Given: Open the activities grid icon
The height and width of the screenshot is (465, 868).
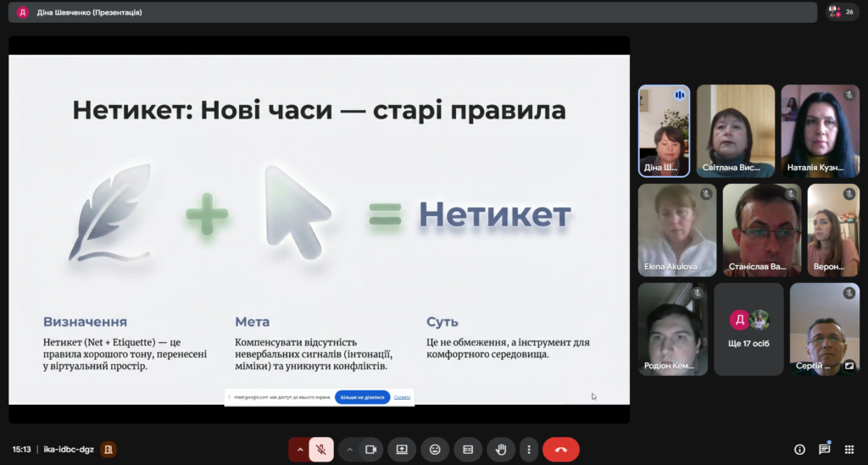Looking at the screenshot, I should point(849,449).
